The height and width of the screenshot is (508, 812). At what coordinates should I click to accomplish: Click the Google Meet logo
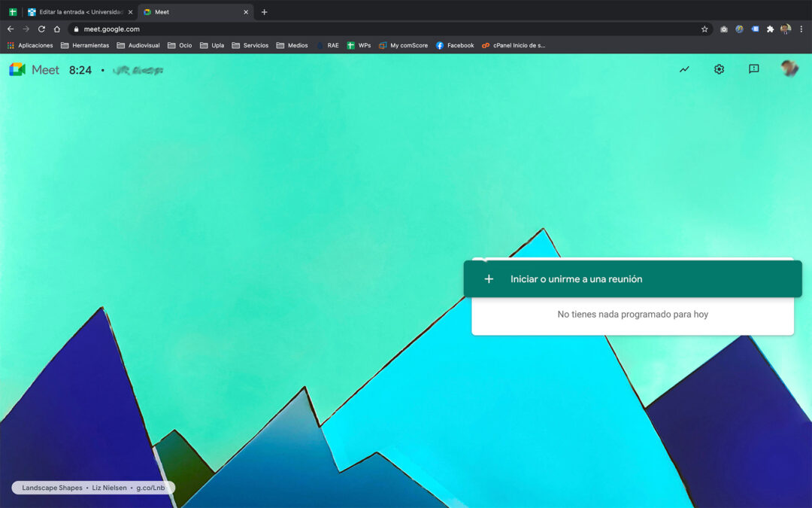(x=34, y=70)
